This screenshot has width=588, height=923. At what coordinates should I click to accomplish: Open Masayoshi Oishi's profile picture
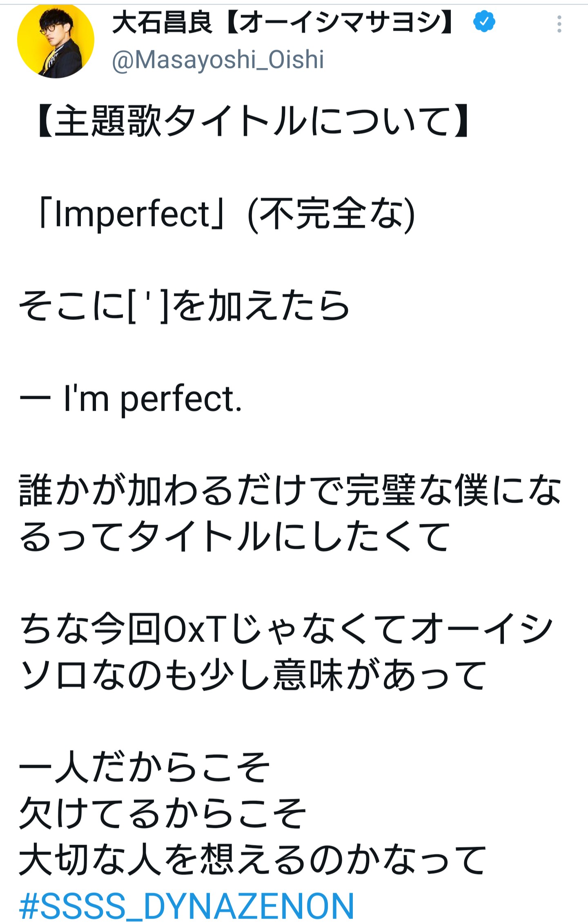56,40
